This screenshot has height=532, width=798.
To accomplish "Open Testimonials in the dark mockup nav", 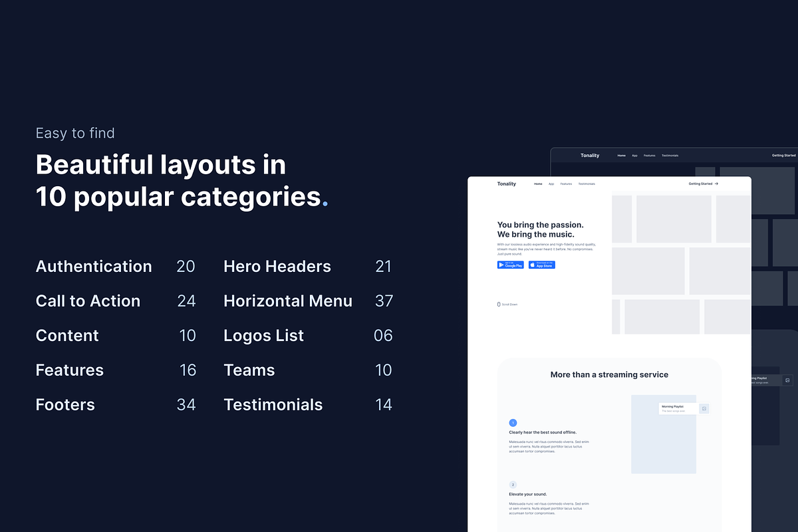I will pos(670,156).
